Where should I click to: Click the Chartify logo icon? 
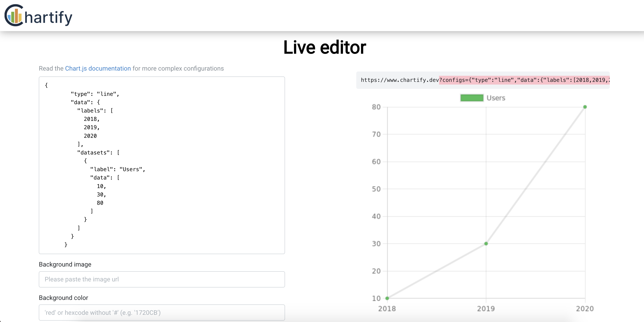14,16
